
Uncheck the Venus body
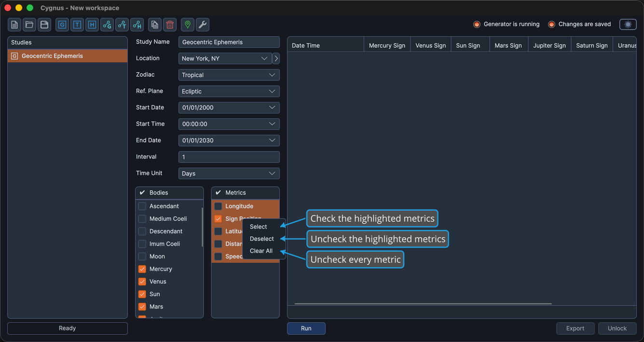coord(142,282)
